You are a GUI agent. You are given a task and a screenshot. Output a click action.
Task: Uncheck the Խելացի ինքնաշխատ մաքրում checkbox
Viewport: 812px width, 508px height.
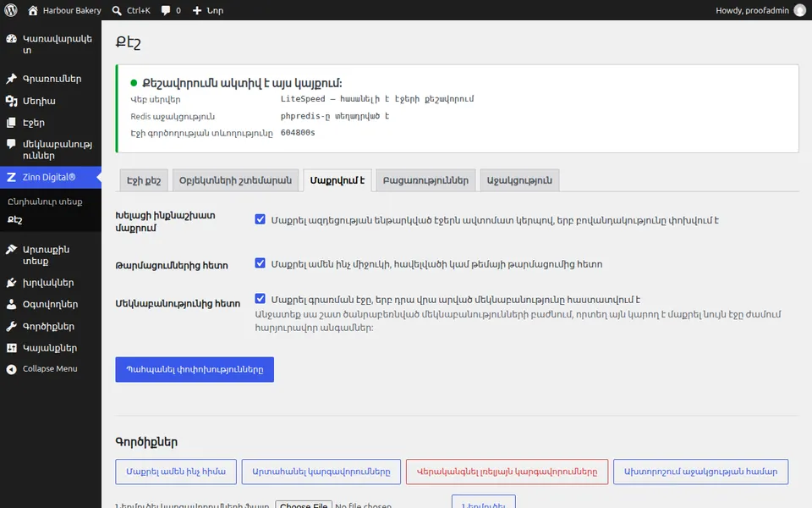click(260, 219)
